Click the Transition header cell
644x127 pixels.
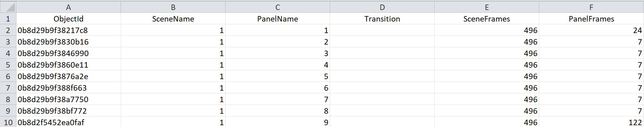point(382,19)
